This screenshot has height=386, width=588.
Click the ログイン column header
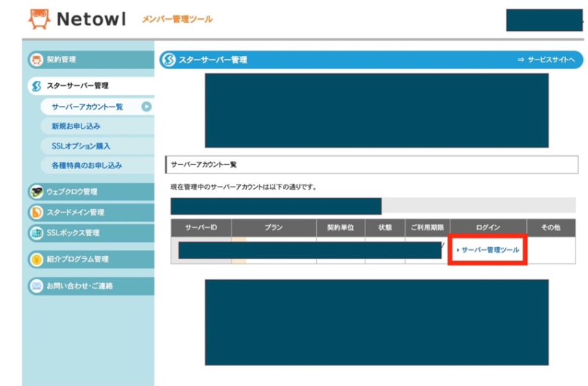pyautogui.click(x=488, y=228)
